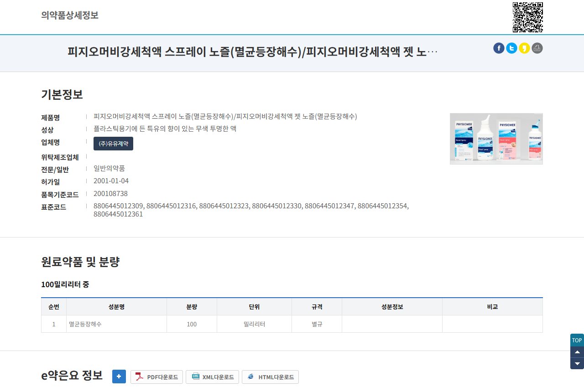Viewport: 584px width, 392px height.
Task: Download the PDF via PDF다운로드
Action: click(x=157, y=377)
